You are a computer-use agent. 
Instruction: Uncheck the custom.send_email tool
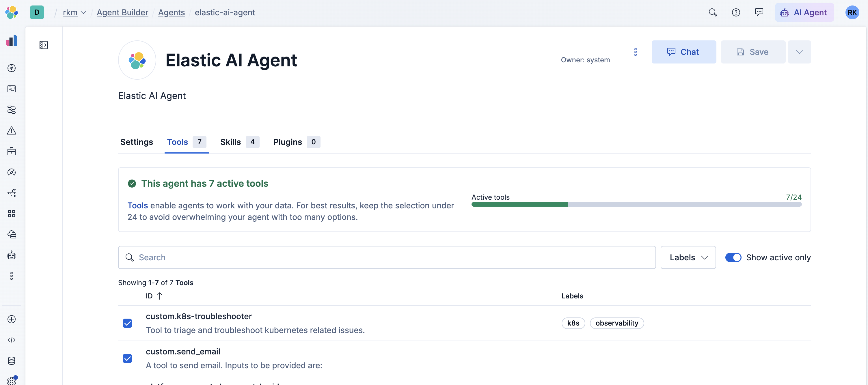click(127, 358)
